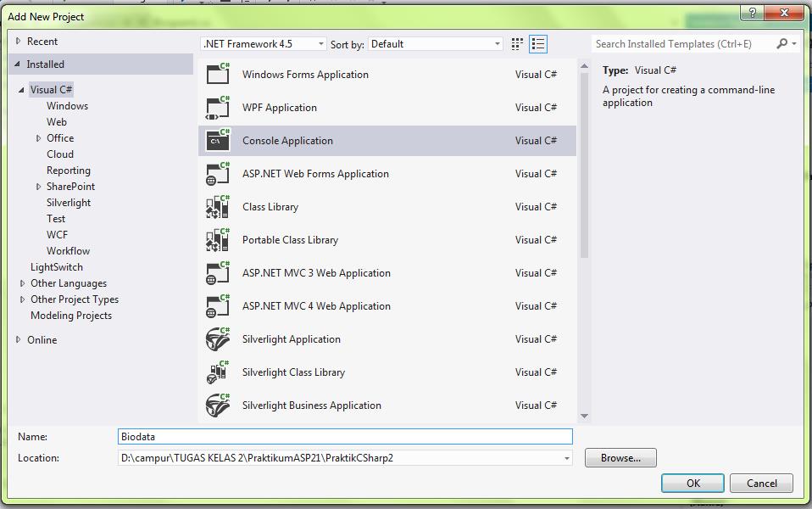
Task: Open the search options dropdown arrow
Action: click(794, 44)
